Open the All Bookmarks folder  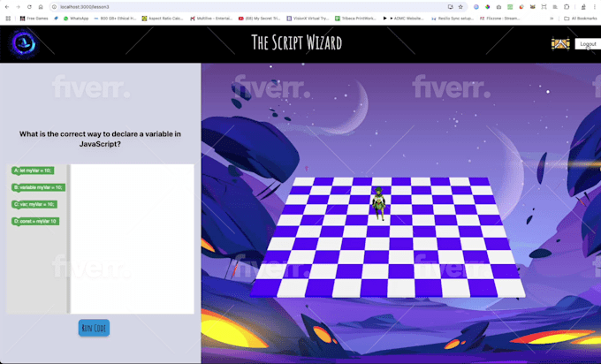581,19
